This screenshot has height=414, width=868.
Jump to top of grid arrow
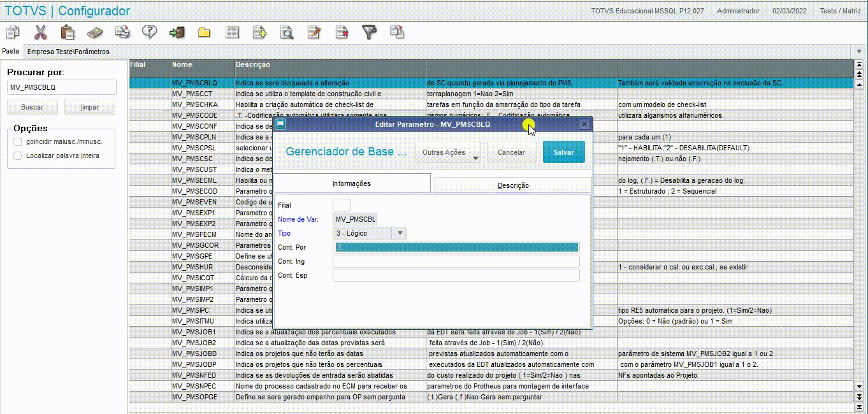860,66
